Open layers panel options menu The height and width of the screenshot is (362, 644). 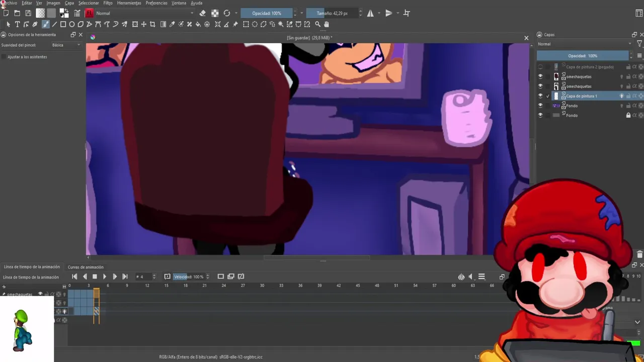pyautogui.click(x=639, y=56)
